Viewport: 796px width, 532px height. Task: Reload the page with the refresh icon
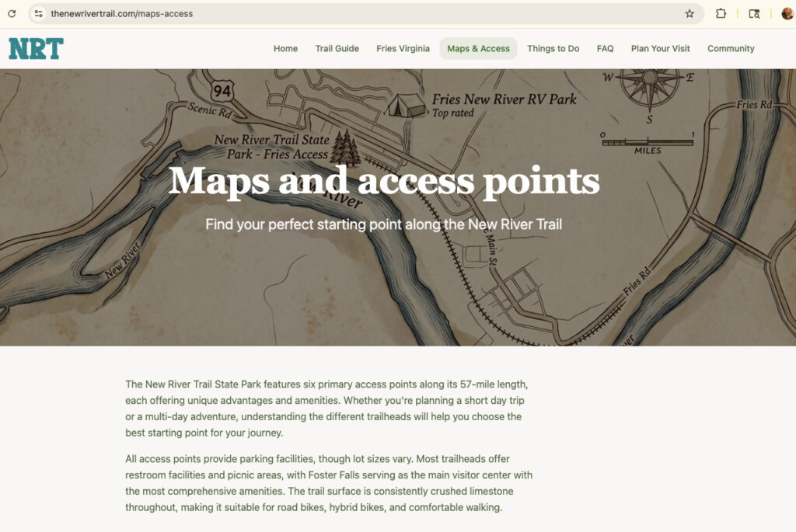coord(12,13)
